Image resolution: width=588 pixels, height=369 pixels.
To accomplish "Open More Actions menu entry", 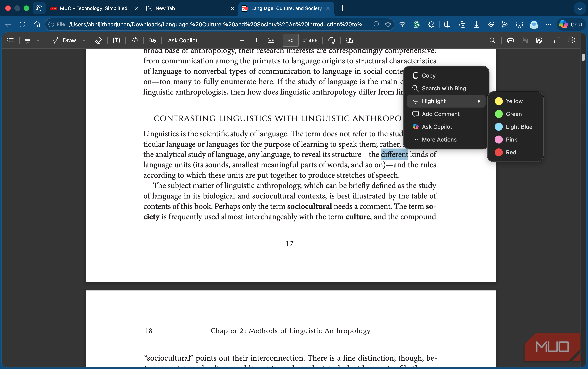I will [446, 140].
